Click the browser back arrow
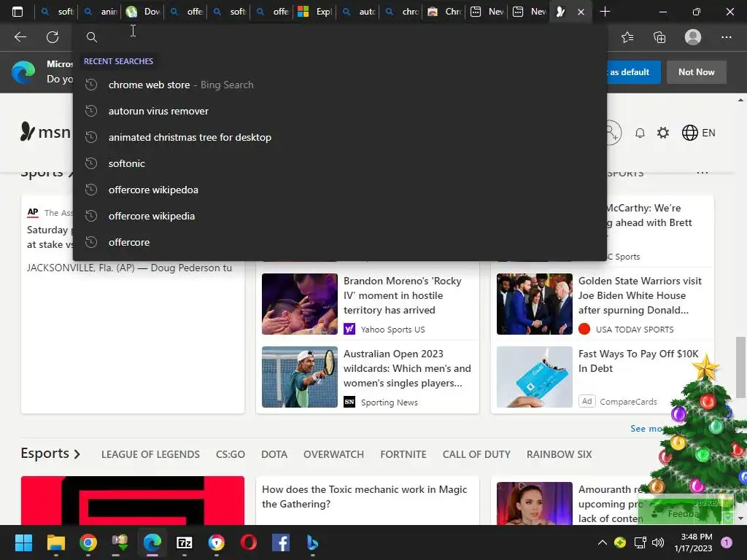The image size is (747, 560). click(20, 37)
